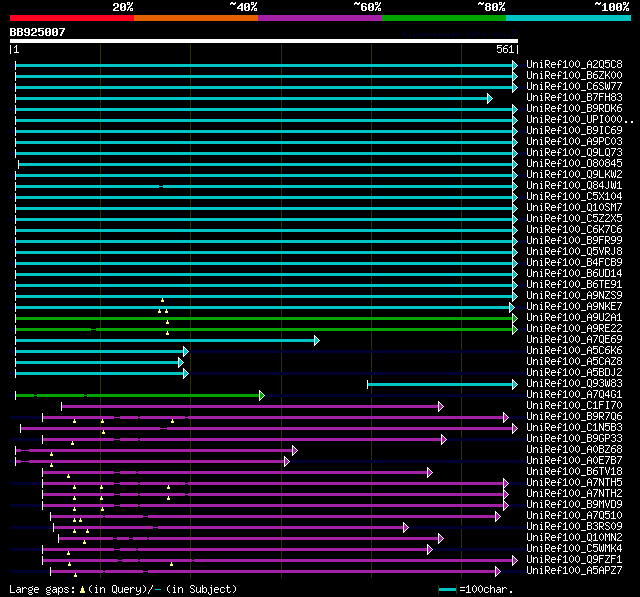Choose the UniRef100_Q9LQ73 label
The width and height of the screenshot is (640, 597).
(574, 153)
